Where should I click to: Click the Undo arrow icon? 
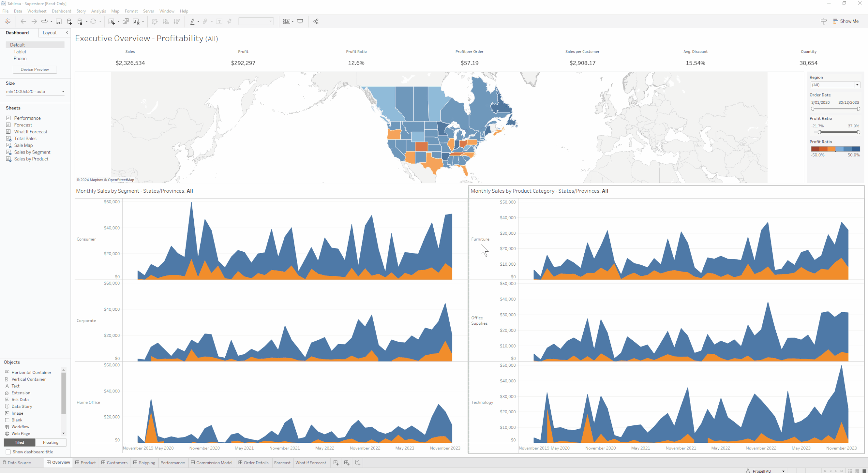[x=23, y=22]
